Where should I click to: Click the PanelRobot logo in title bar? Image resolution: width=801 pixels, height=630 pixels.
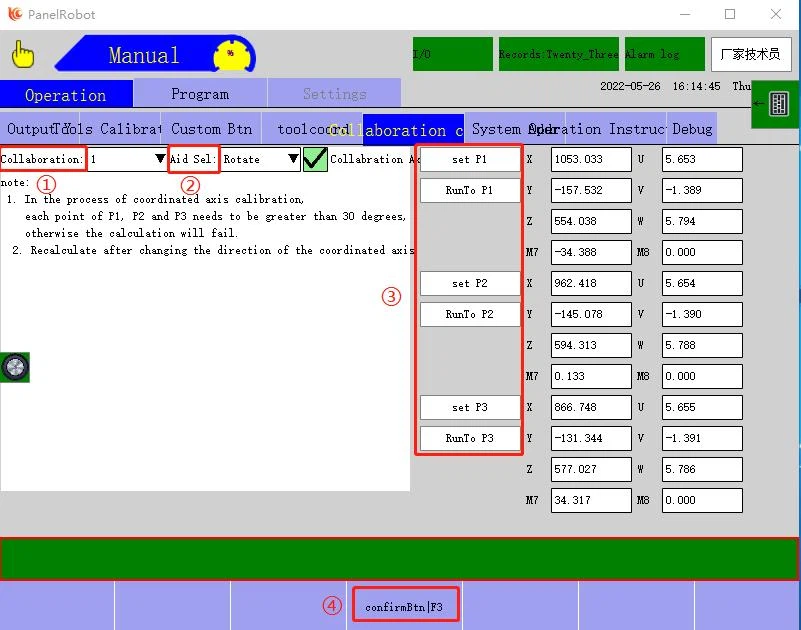click(x=14, y=14)
